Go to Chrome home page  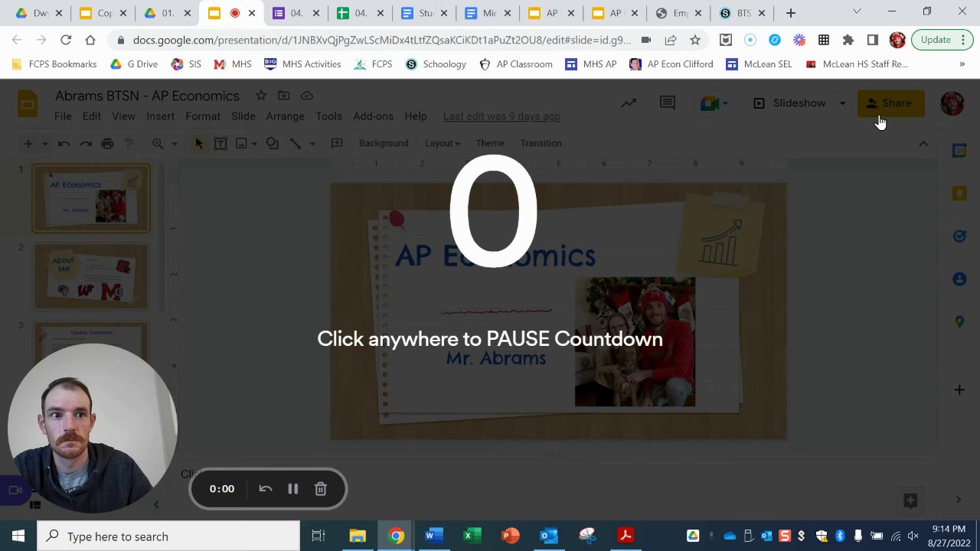click(90, 40)
